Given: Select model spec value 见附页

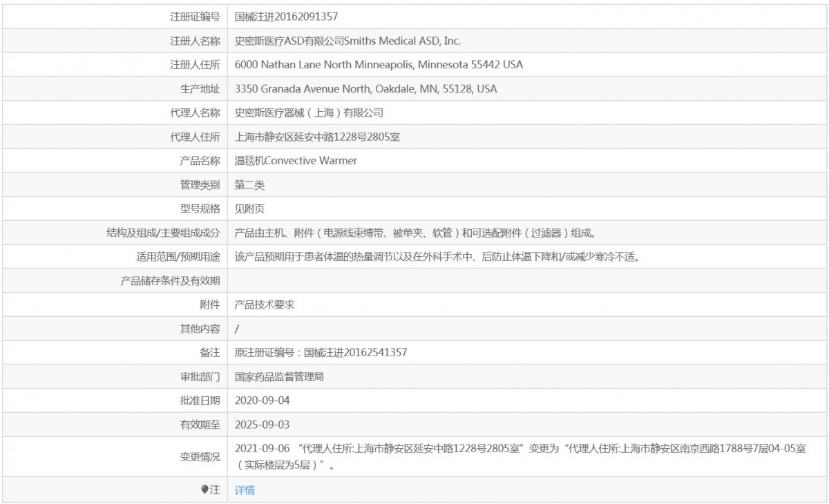Looking at the screenshot, I should click(x=249, y=209).
